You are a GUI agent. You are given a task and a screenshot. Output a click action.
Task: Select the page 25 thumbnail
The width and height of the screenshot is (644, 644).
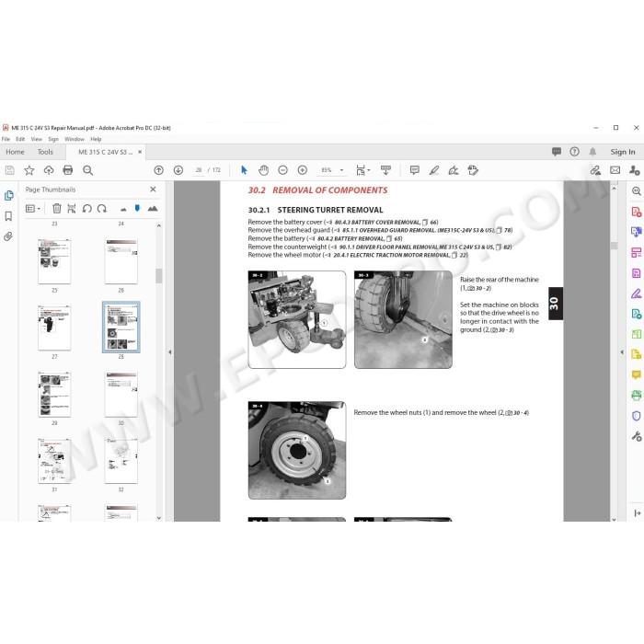(54, 261)
